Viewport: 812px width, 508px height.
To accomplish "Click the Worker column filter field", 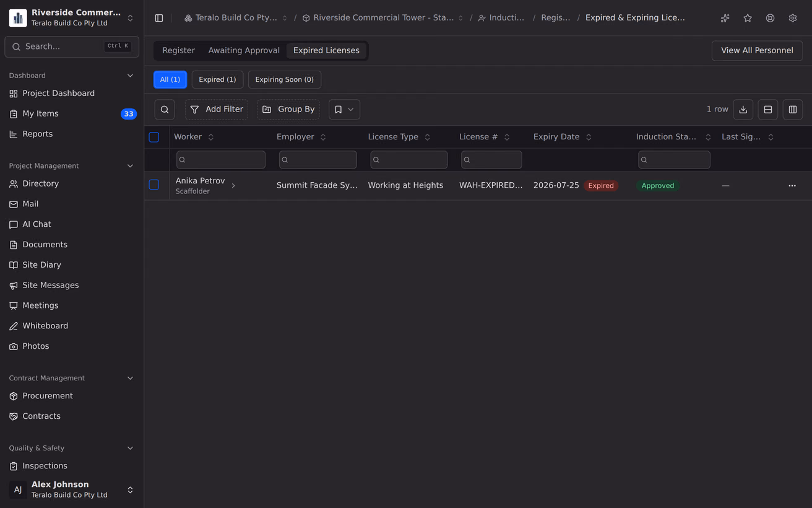I will (221, 160).
